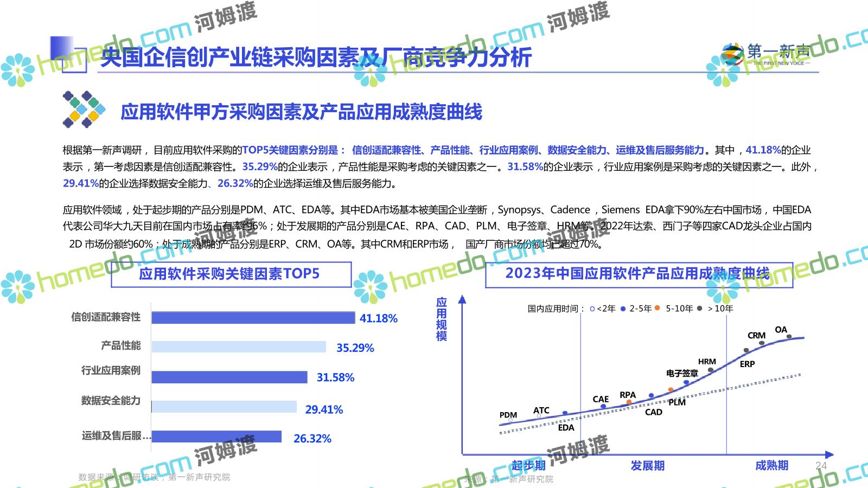Click the OA data point on the curve
Viewport: 868px width, 488px height.
click(789, 337)
